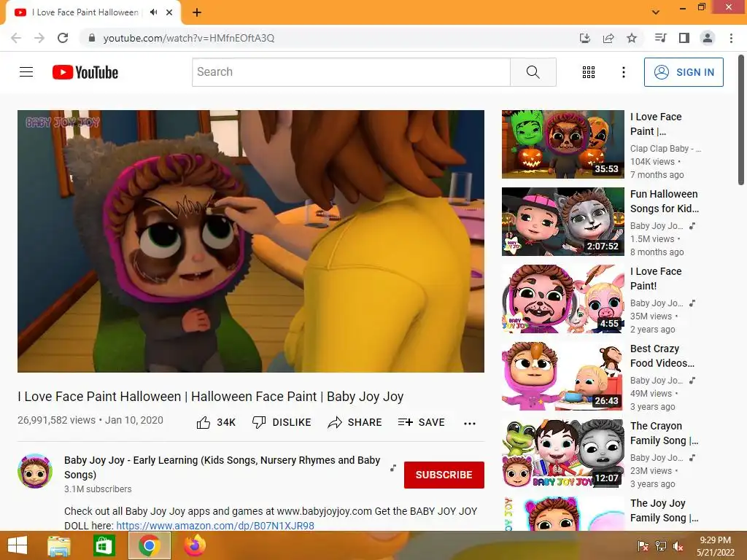Reload the YouTube page
The width and height of the screenshot is (747, 560).
click(x=63, y=38)
